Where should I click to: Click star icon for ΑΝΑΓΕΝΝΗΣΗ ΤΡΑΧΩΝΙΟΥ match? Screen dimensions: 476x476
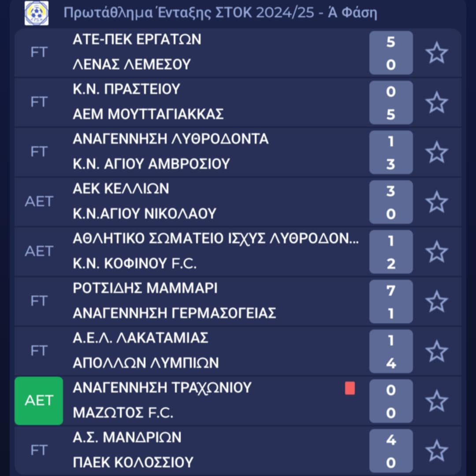point(436,401)
